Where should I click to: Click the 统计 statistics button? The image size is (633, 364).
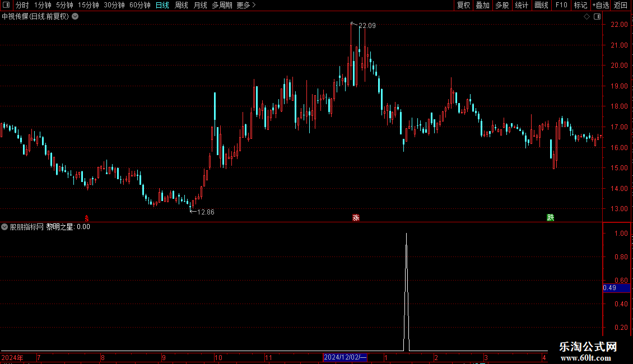coord(522,5)
